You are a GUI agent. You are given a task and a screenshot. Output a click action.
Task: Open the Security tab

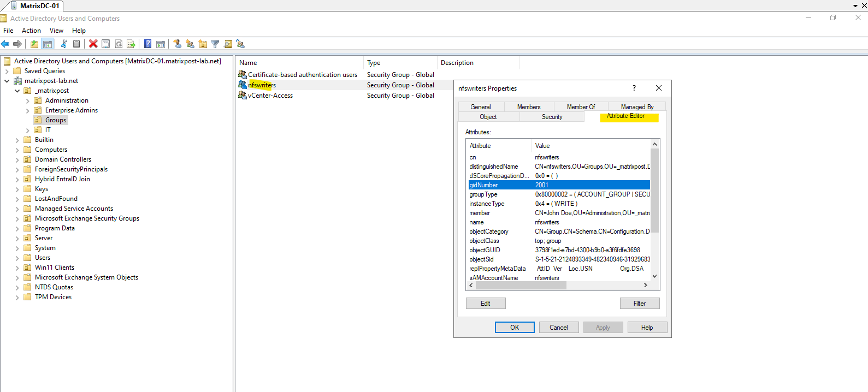pos(552,117)
